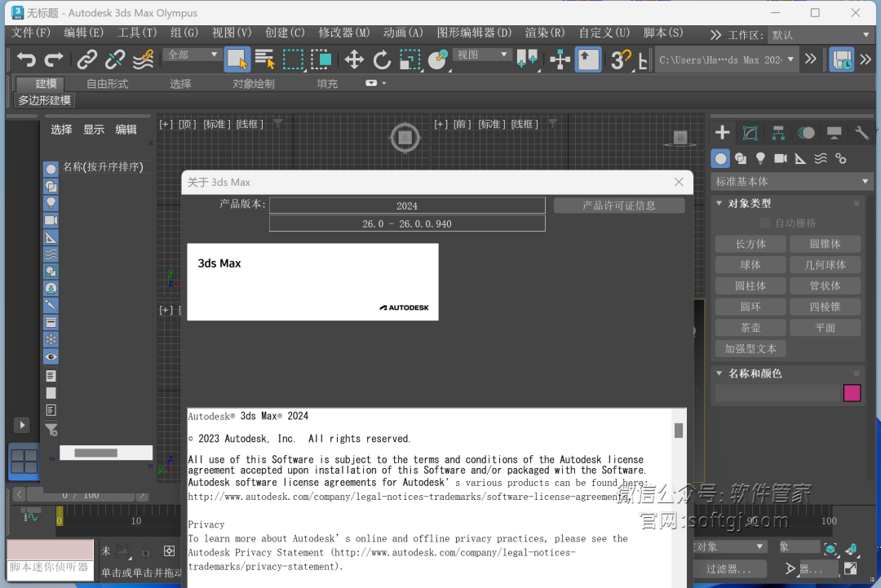Choose the Select Object arrow tool
This screenshot has width=881, height=588.
pyautogui.click(x=237, y=59)
